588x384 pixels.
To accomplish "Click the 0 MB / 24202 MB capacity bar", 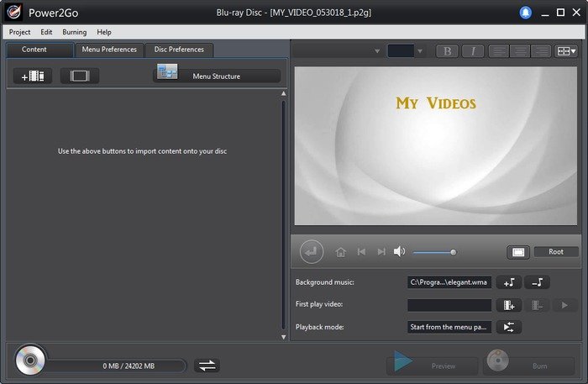I will pyautogui.click(x=117, y=366).
